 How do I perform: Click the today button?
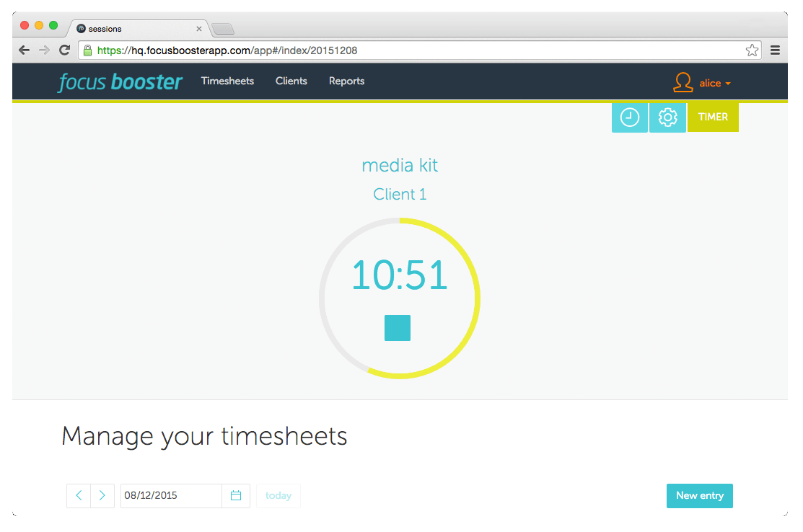coord(278,496)
